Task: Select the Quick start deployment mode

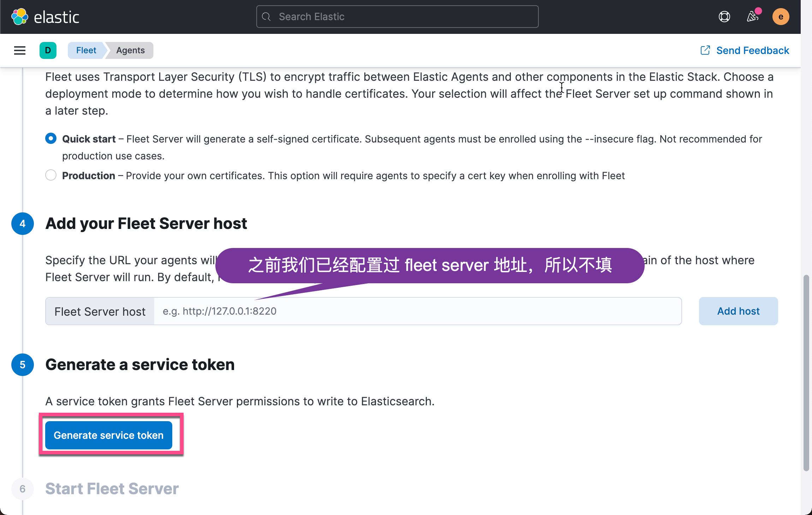Action: (x=51, y=138)
